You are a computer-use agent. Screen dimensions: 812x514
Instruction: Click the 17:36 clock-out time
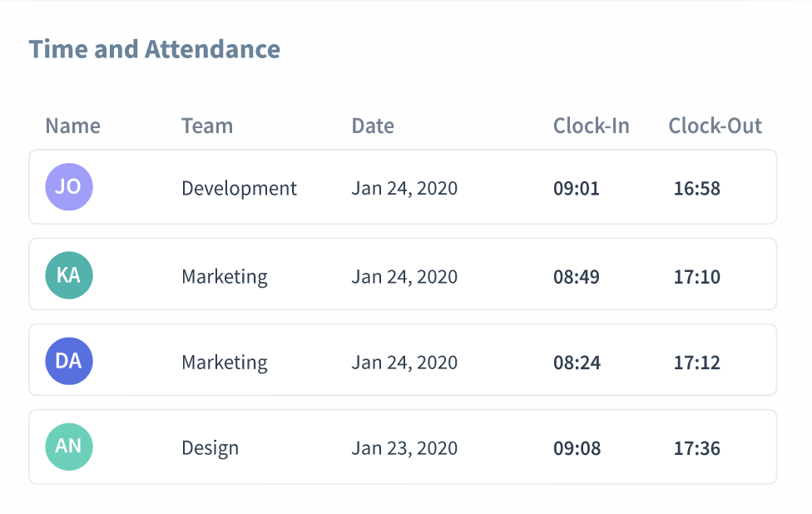point(697,448)
